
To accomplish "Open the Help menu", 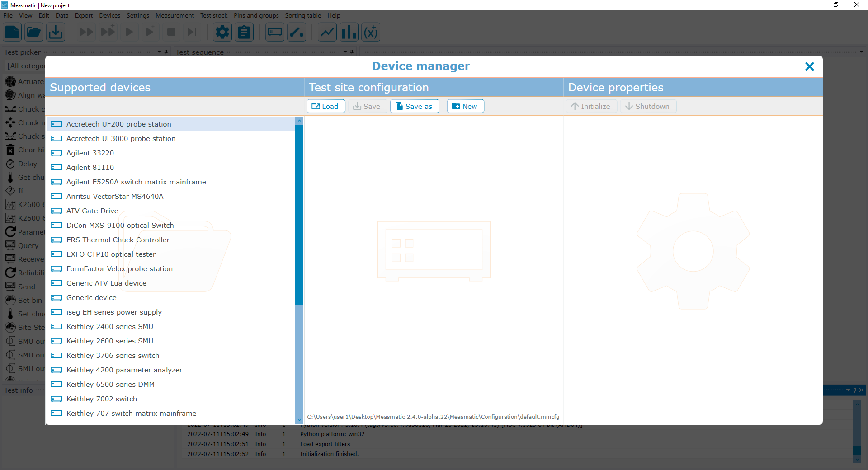I will click(334, 15).
